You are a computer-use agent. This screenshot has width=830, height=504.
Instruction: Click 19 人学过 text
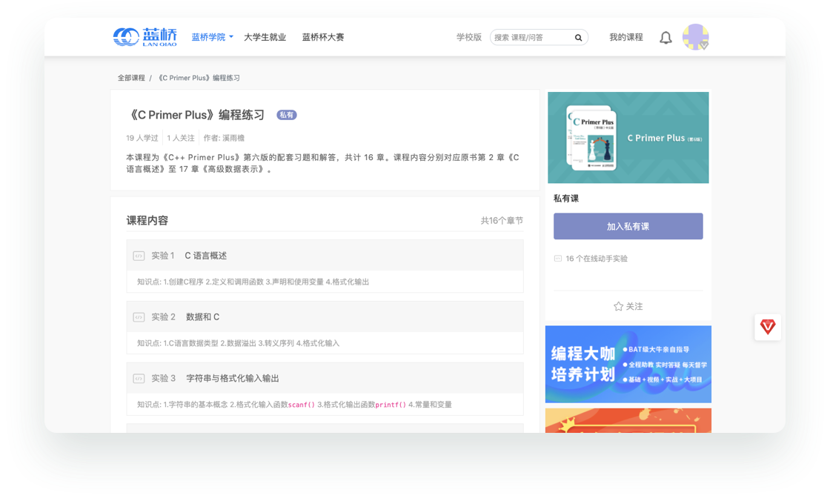[x=142, y=138]
